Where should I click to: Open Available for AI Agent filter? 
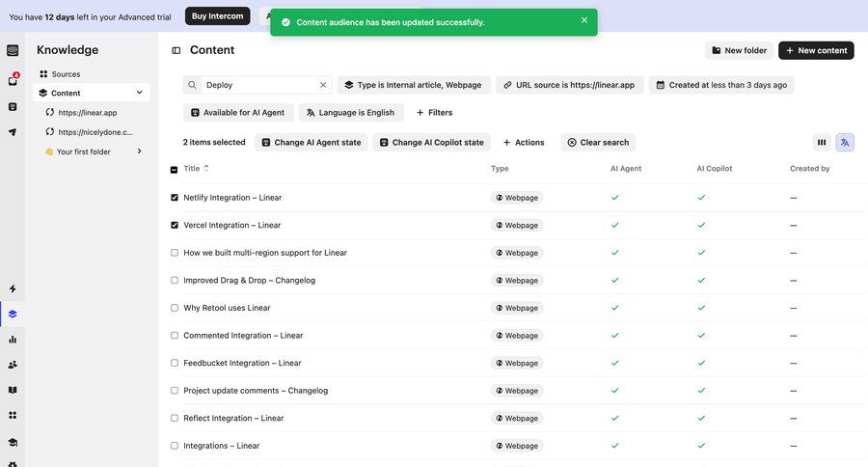[x=238, y=113]
